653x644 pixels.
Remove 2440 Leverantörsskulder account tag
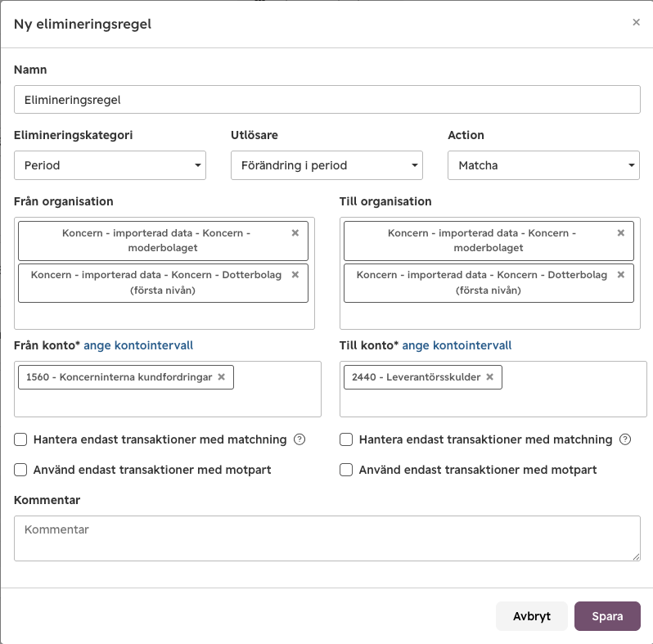pos(490,376)
